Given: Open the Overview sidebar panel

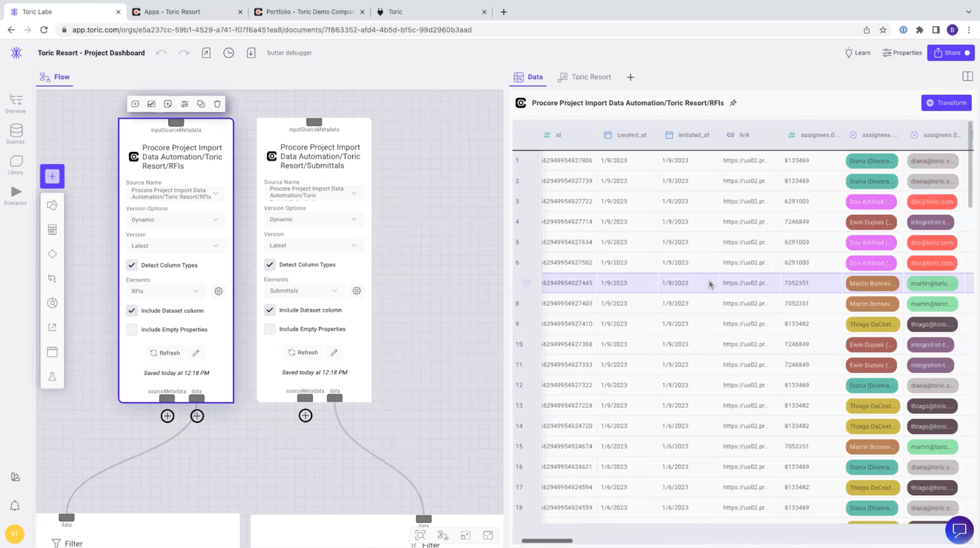Looking at the screenshot, I should [x=15, y=103].
